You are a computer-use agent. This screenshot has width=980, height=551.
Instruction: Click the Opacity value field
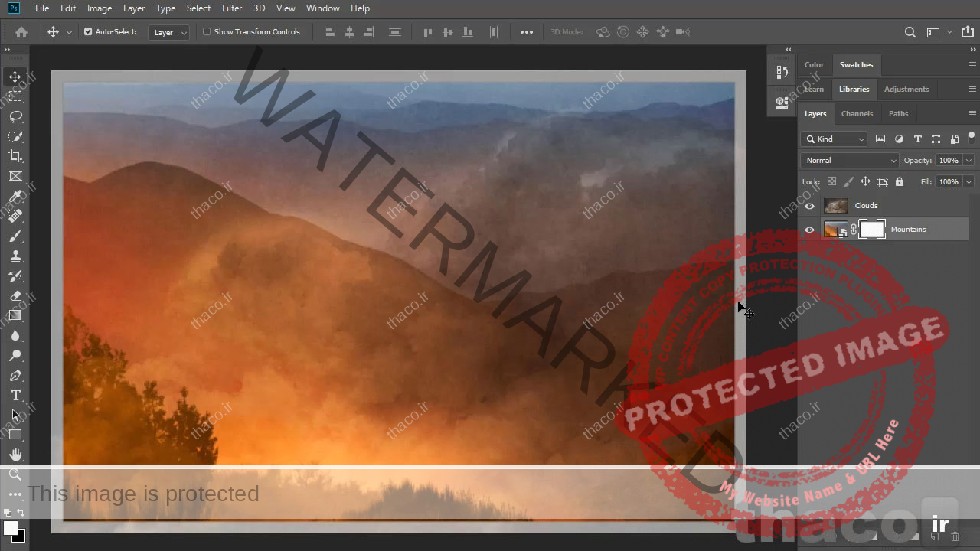point(949,160)
